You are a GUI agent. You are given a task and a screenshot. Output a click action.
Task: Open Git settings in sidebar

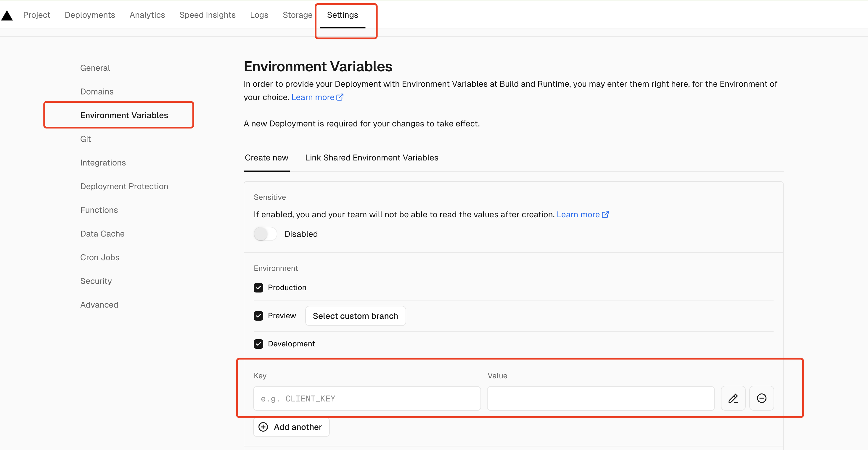(x=86, y=139)
